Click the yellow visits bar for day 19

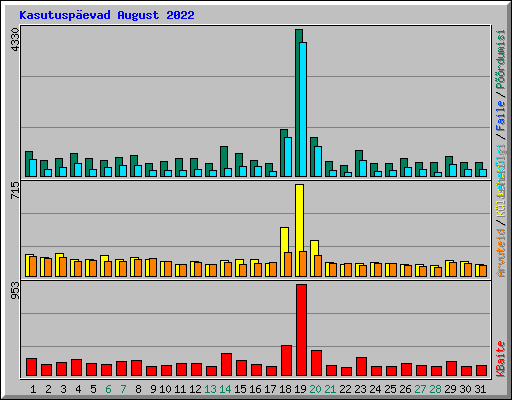[x=299, y=230]
